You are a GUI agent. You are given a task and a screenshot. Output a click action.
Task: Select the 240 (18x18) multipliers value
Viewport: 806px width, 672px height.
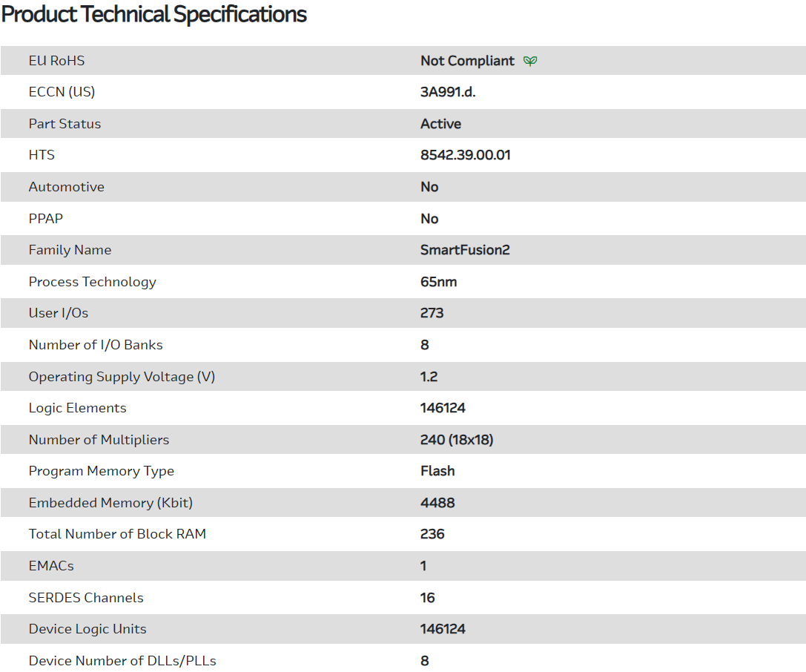click(457, 440)
